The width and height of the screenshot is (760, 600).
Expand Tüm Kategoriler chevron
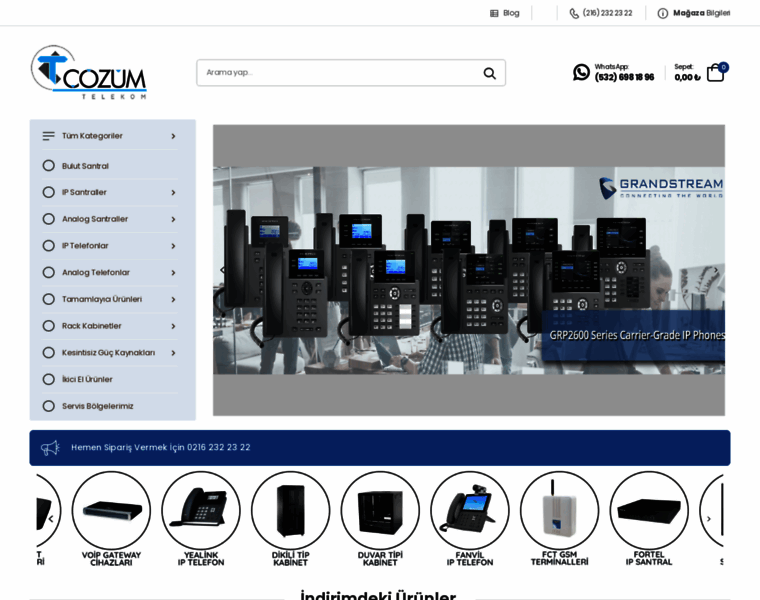(x=173, y=136)
